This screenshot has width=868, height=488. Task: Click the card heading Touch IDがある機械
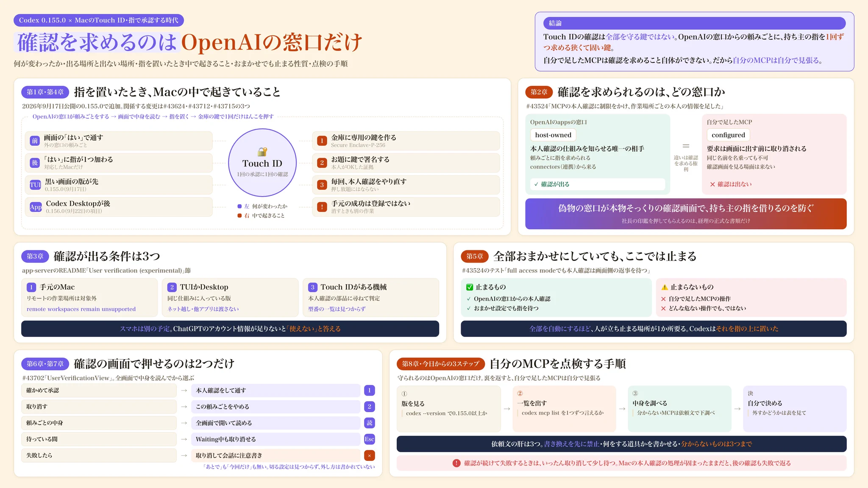353,287
